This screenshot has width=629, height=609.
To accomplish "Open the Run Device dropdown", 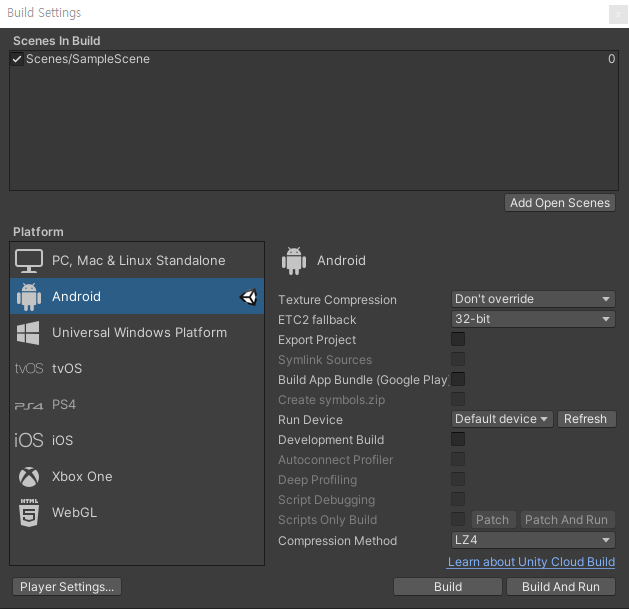I will coord(502,419).
